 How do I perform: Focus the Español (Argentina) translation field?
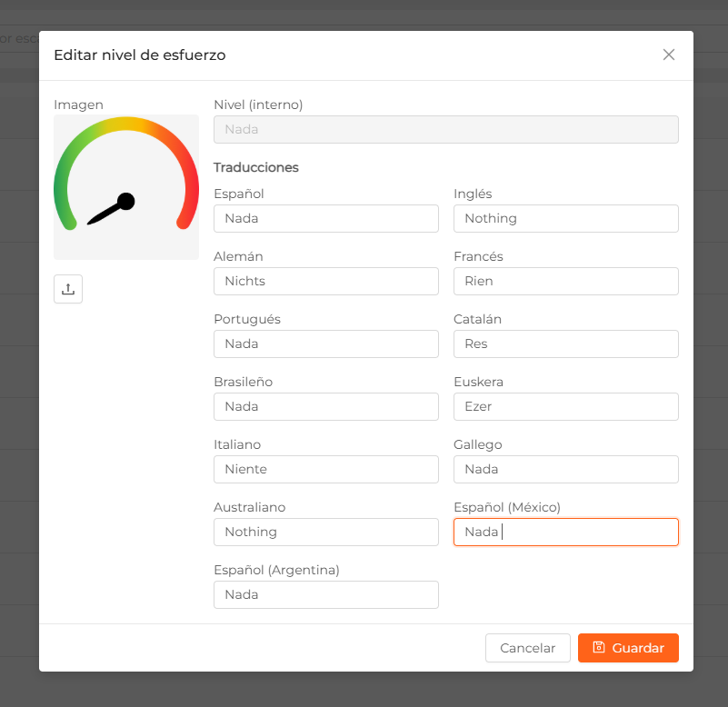[326, 594]
